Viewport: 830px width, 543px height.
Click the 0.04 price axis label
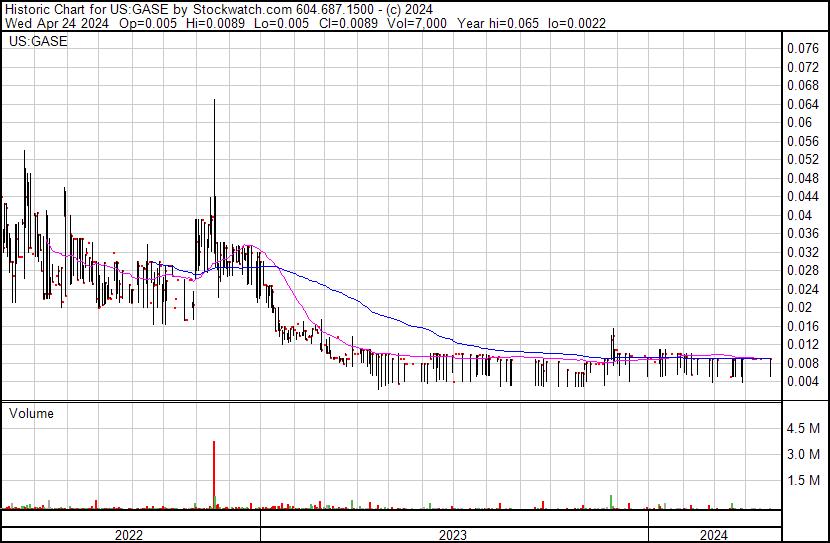tap(799, 215)
